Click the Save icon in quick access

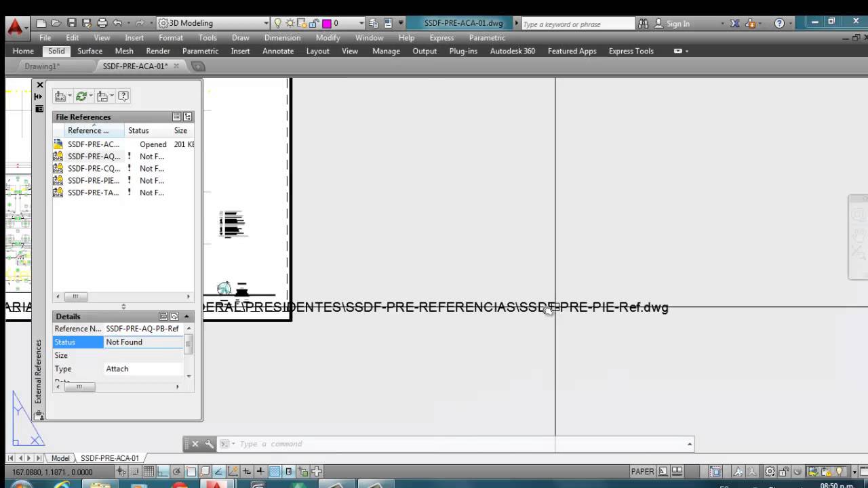(x=71, y=23)
